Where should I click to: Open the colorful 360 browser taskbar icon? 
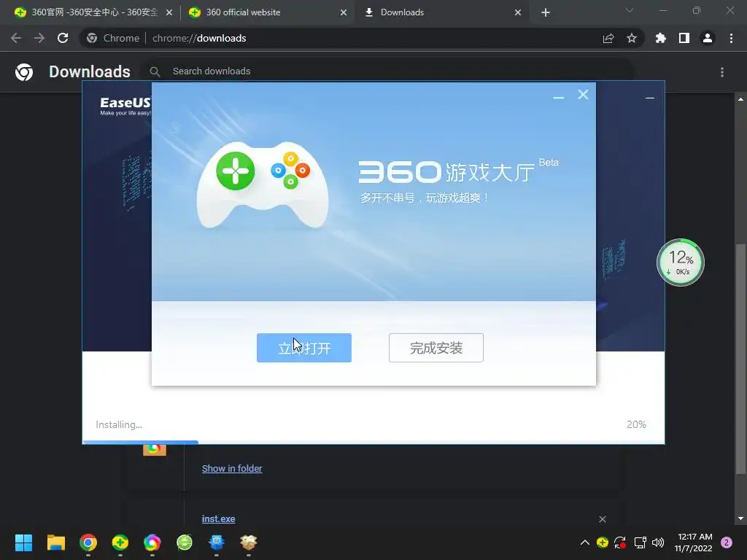point(152,542)
